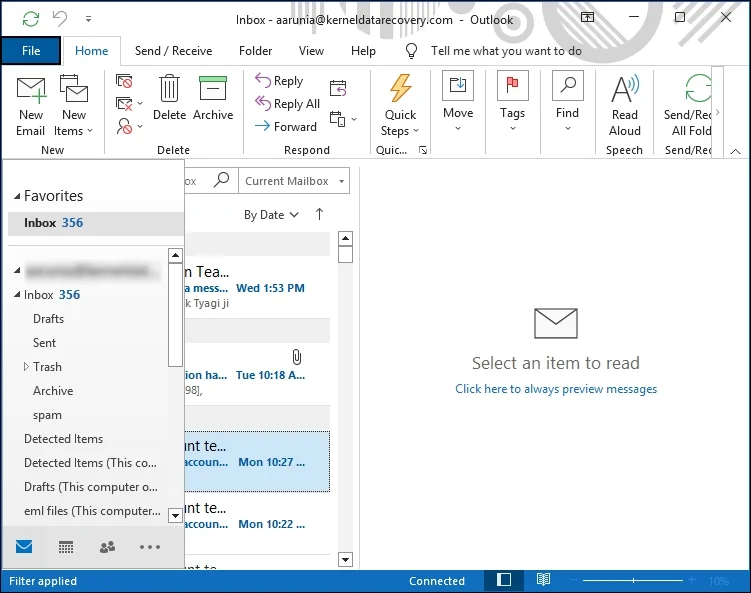Open the Drafts folder
Viewport: 751px width, 593px height.
(x=48, y=319)
